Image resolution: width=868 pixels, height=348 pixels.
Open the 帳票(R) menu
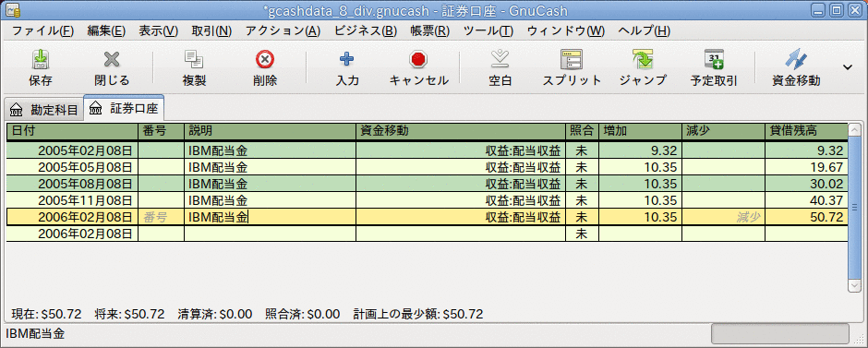point(430,31)
